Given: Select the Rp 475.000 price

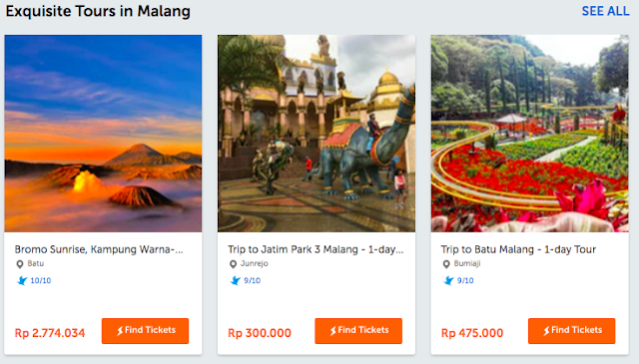Looking at the screenshot, I should (x=472, y=333).
